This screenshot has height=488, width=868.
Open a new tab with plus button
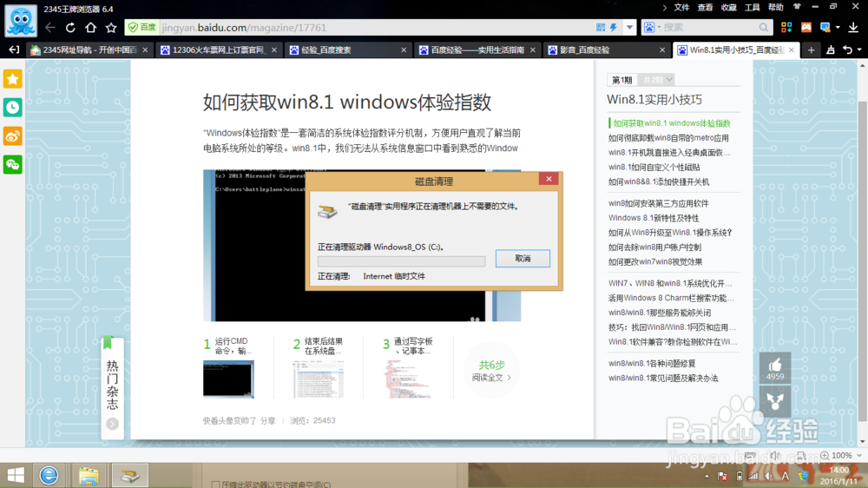tap(811, 49)
